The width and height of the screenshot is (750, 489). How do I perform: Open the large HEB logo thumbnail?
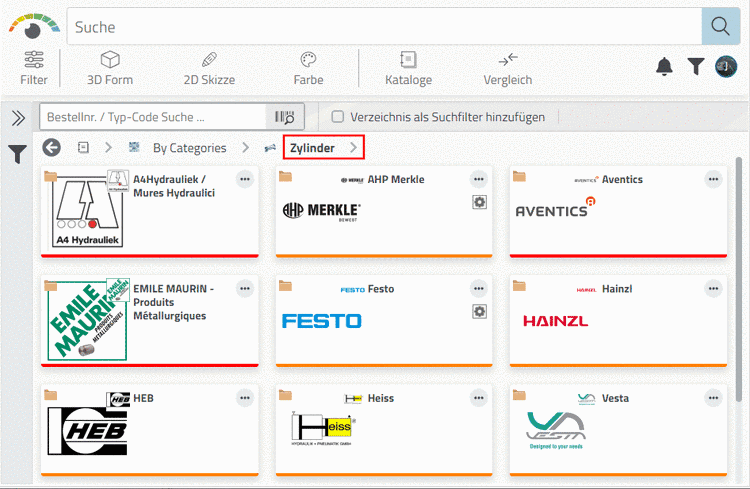87,431
